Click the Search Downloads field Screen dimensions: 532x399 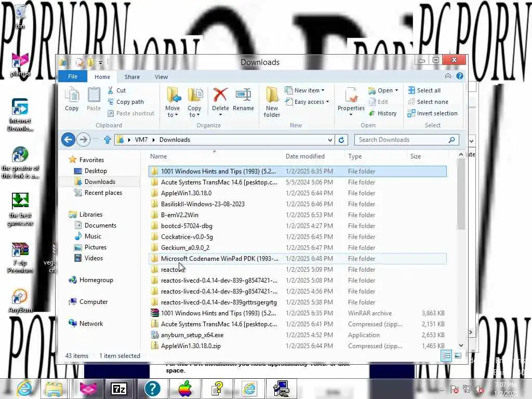click(406, 140)
